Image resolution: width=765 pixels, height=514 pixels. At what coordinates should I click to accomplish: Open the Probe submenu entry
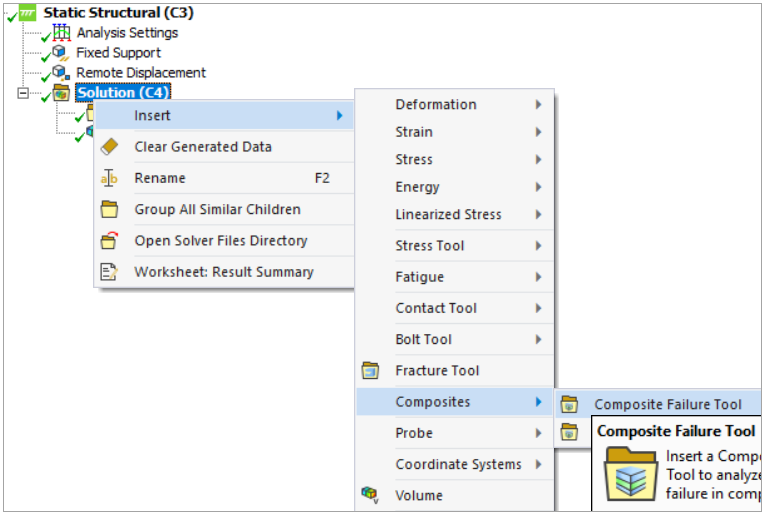[414, 433]
